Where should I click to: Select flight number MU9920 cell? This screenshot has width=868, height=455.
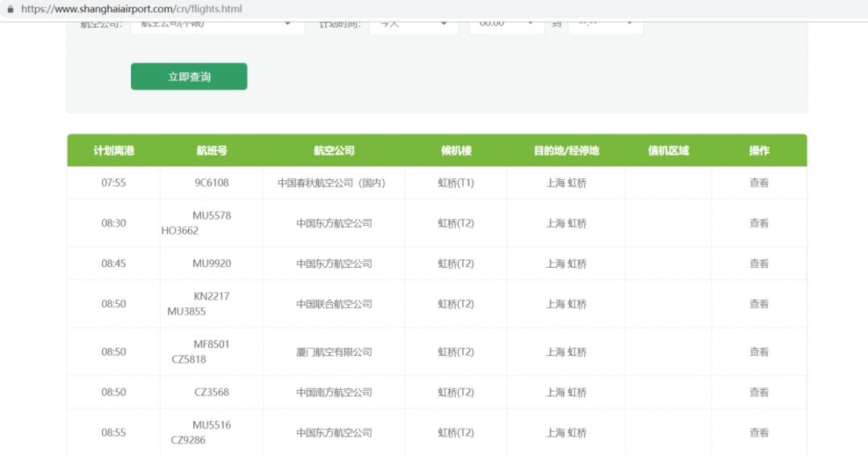(x=211, y=264)
